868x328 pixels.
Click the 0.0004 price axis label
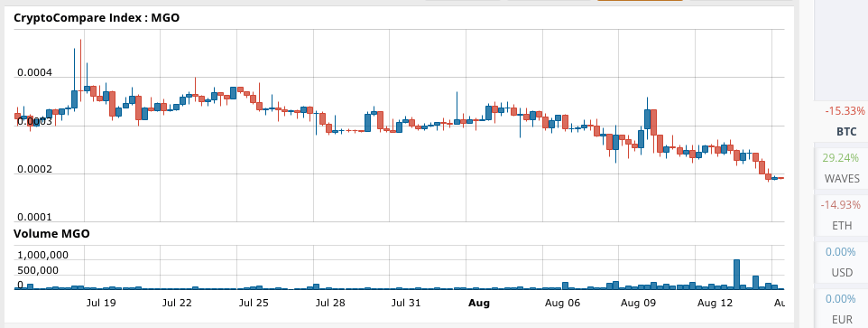tap(35, 72)
